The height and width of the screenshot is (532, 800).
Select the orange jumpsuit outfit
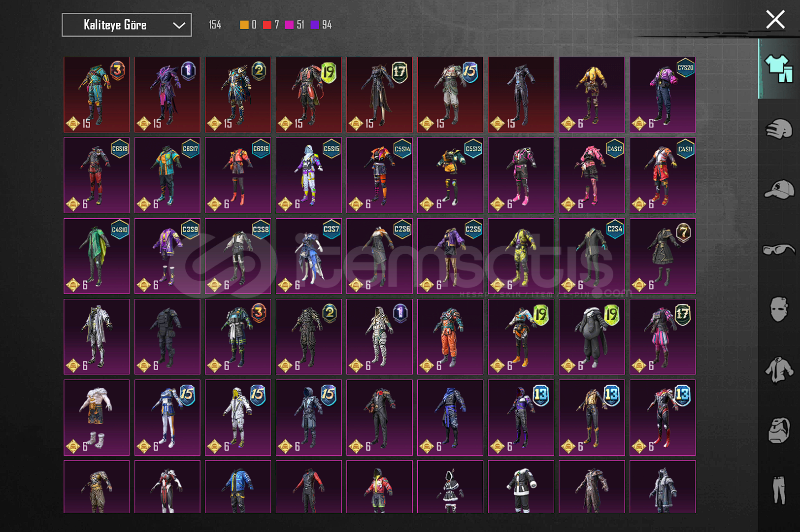coord(450,337)
